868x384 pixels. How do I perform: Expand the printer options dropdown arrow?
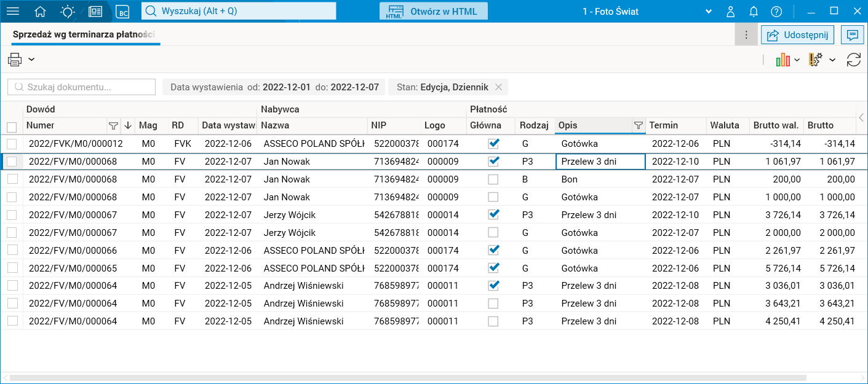click(x=31, y=60)
